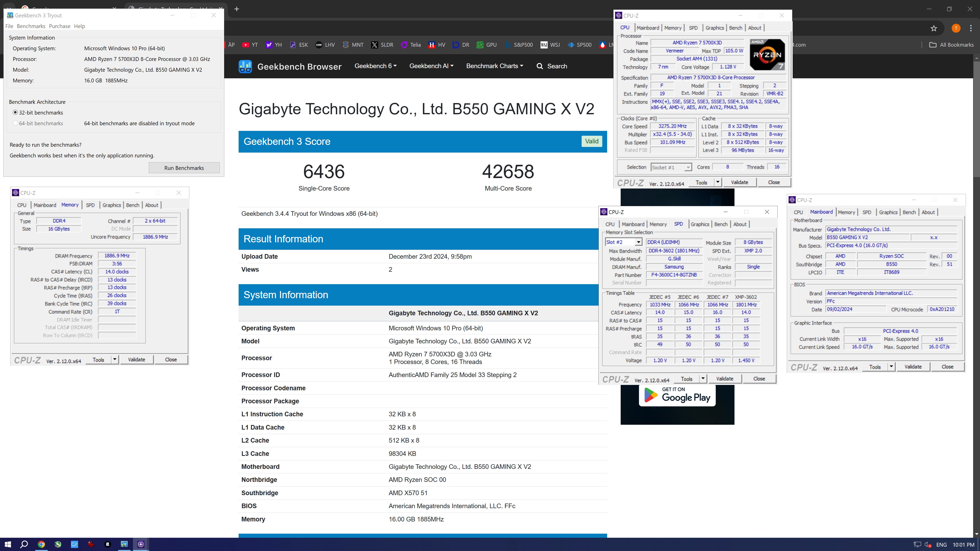Open the LHV bookmark

(325, 45)
